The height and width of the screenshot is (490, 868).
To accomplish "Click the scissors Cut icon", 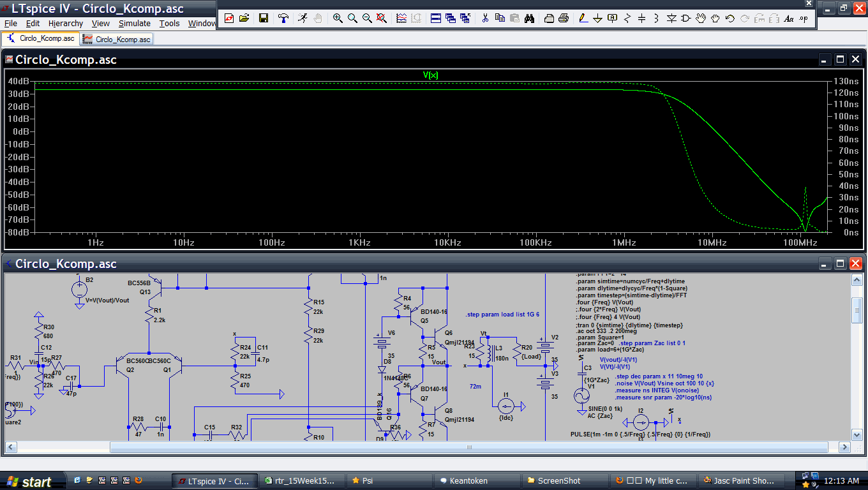I will [485, 19].
